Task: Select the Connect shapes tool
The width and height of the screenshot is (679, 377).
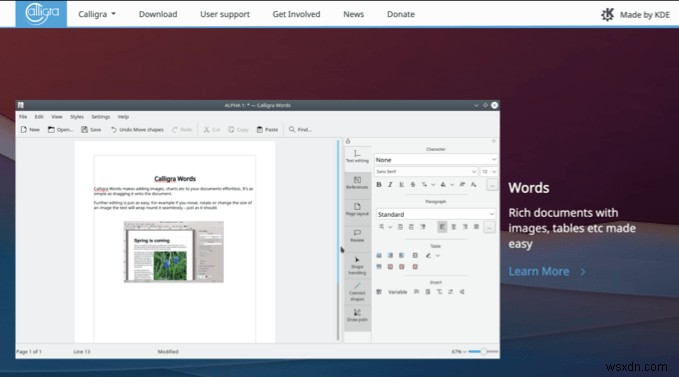Action: tap(357, 292)
